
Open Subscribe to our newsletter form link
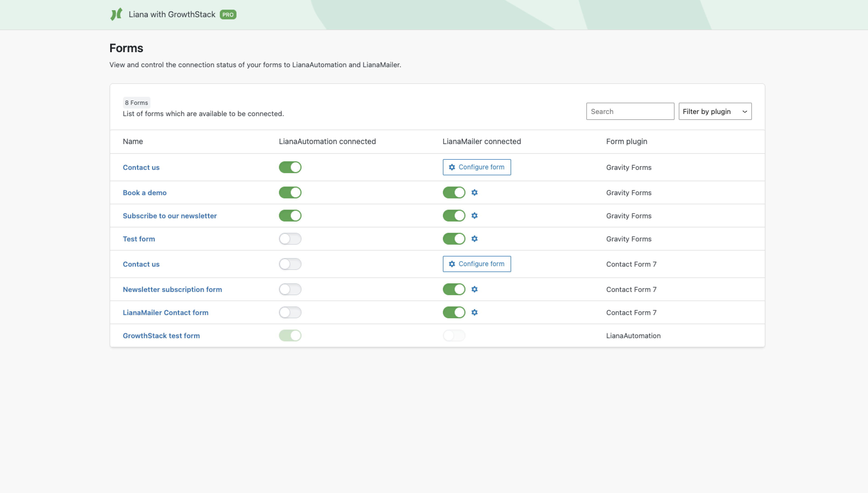(170, 216)
